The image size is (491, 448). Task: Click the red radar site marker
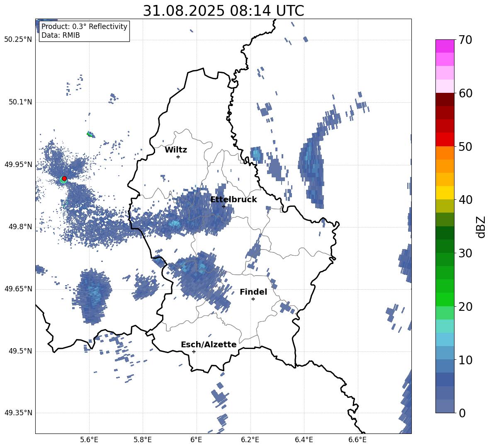point(64,179)
